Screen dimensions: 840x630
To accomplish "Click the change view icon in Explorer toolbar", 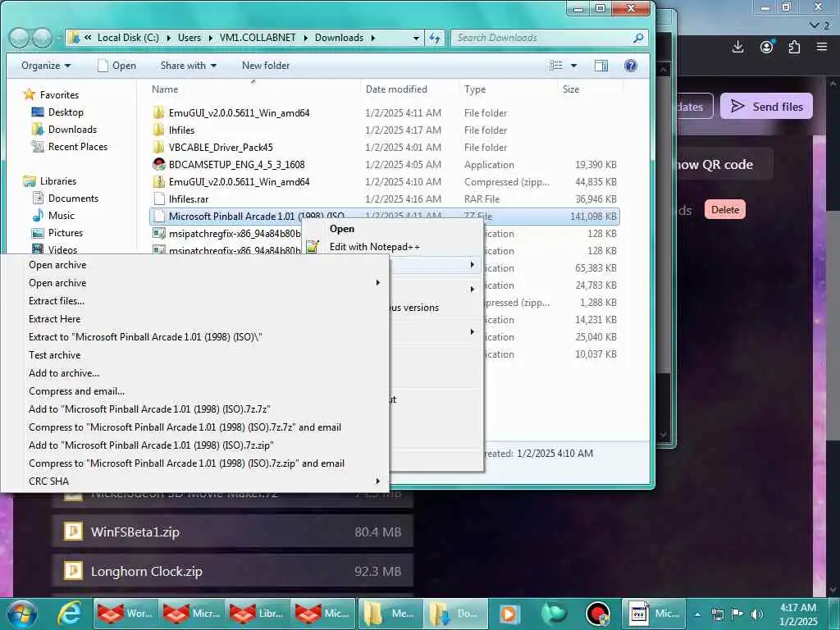I will (556, 66).
